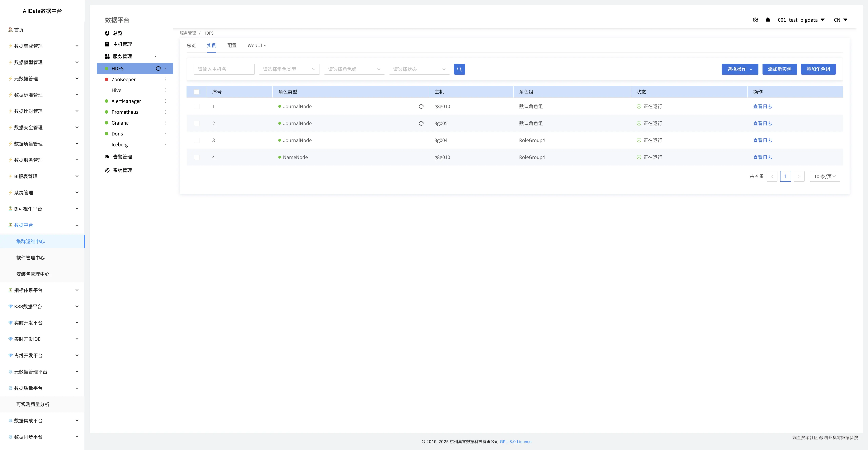The width and height of the screenshot is (868, 450).
Task: Check the checkbox for row 3 JournalNode
Action: click(x=196, y=140)
